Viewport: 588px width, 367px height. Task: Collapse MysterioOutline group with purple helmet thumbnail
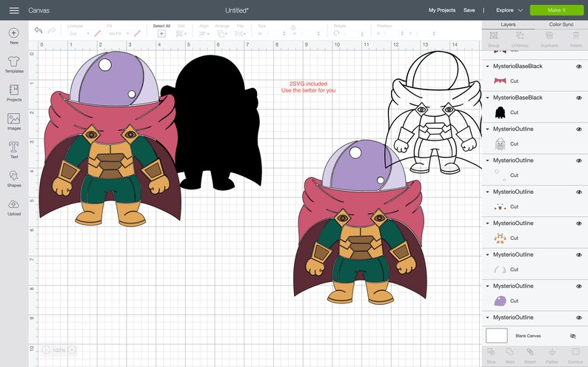(487, 286)
